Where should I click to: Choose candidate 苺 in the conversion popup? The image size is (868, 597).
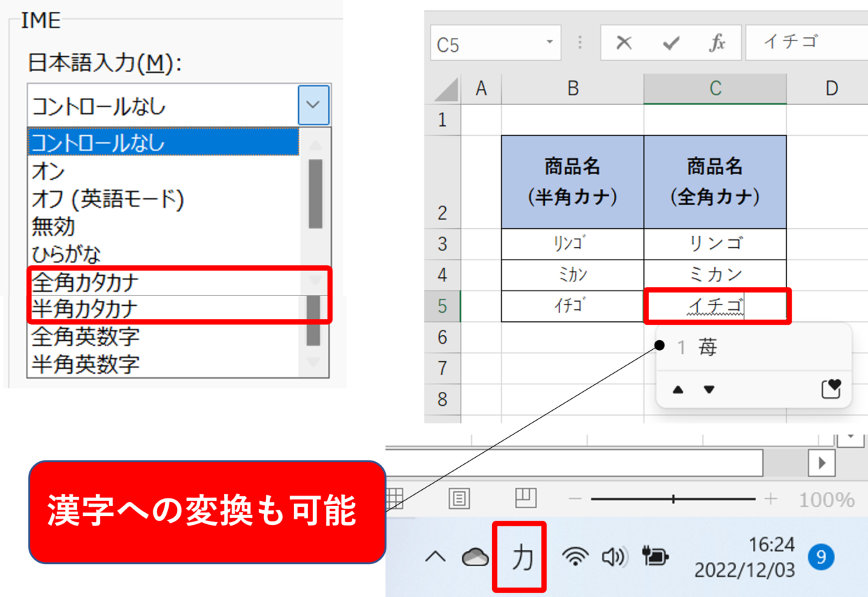(x=707, y=348)
